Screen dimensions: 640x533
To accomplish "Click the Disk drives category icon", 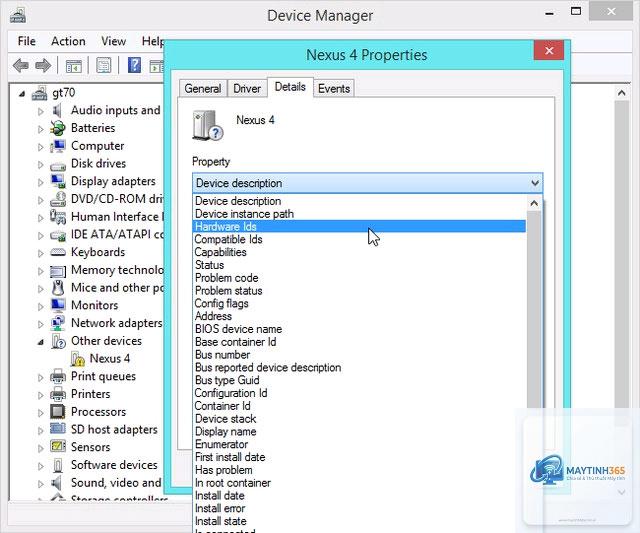I will click(x=58, y=166).
